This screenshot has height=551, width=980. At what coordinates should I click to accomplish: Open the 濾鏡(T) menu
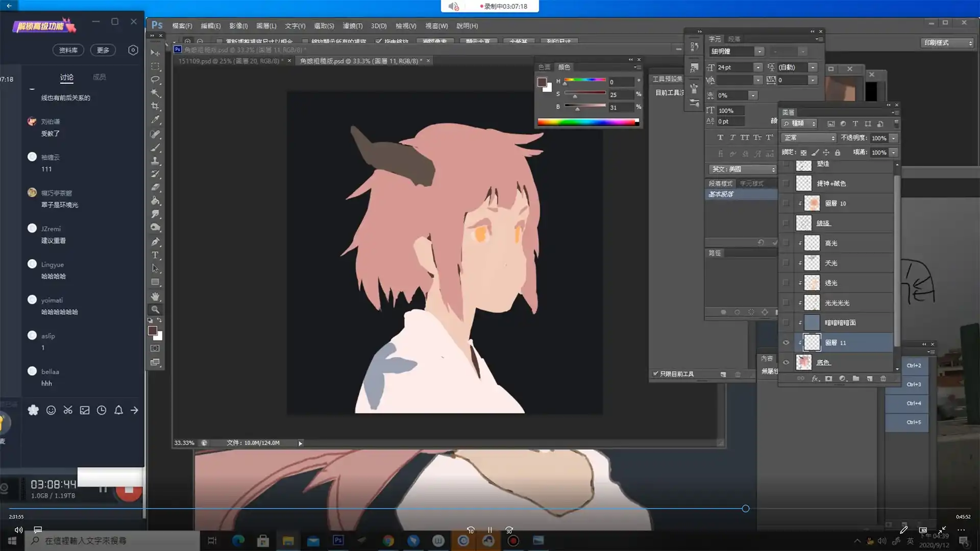[352, 26]
